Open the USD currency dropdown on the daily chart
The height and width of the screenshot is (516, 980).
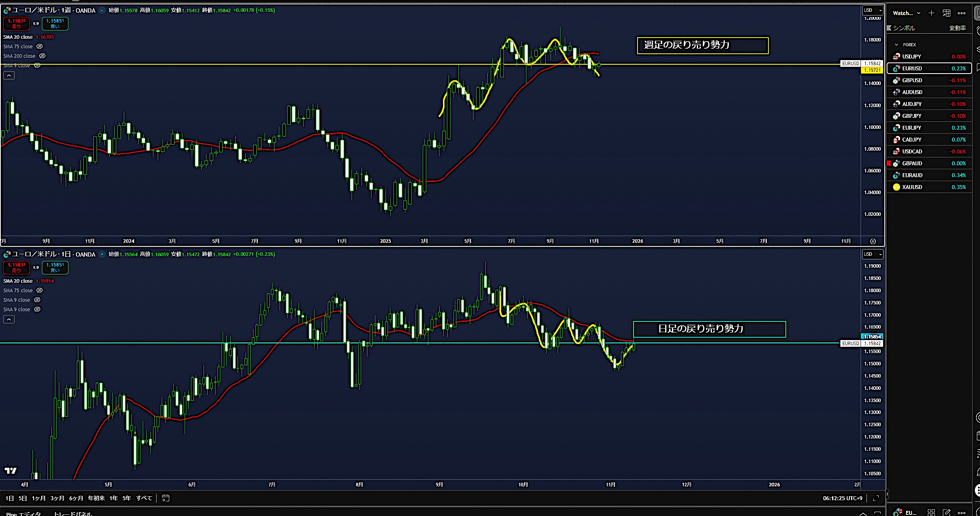(x=872, y=254)
